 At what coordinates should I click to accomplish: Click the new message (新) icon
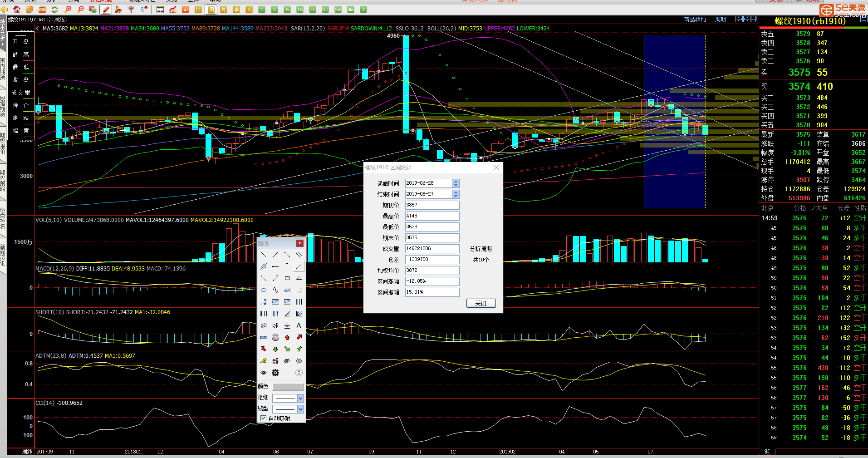click(x=144, y=10)
